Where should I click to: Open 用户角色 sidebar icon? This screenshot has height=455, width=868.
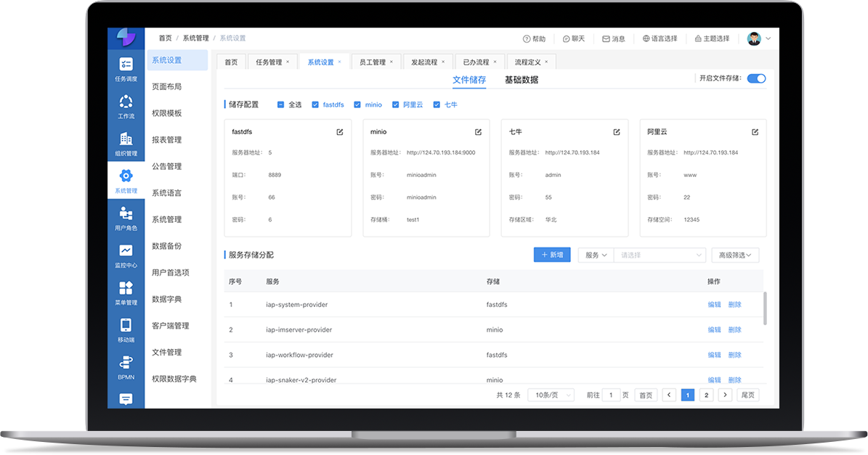pyautogui.click(x=126, y=218)
